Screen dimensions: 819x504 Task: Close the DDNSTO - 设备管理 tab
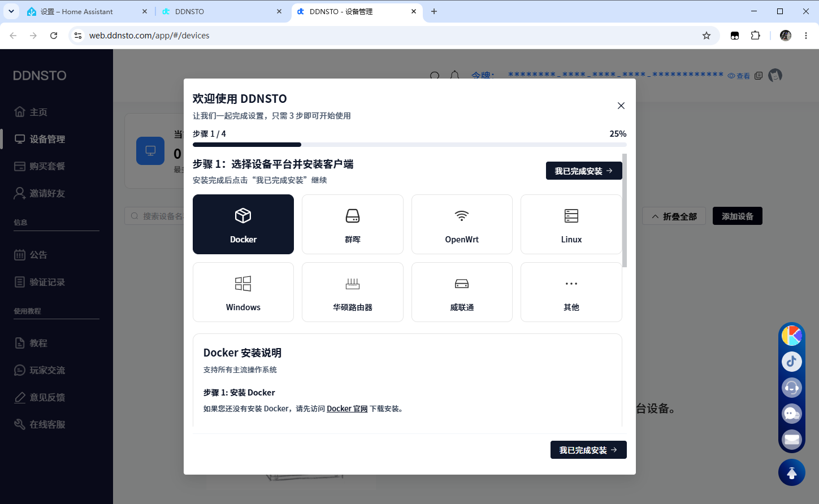tap(414, 11)
